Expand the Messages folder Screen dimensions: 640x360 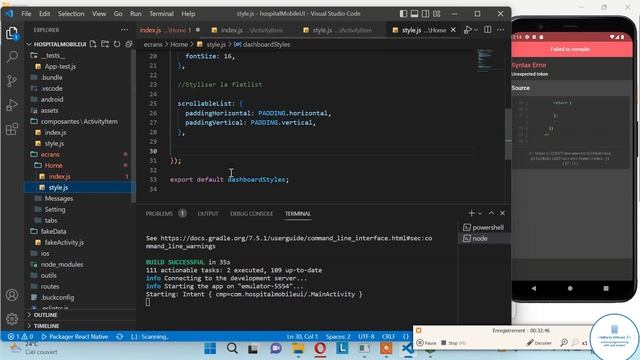[59, 198]
